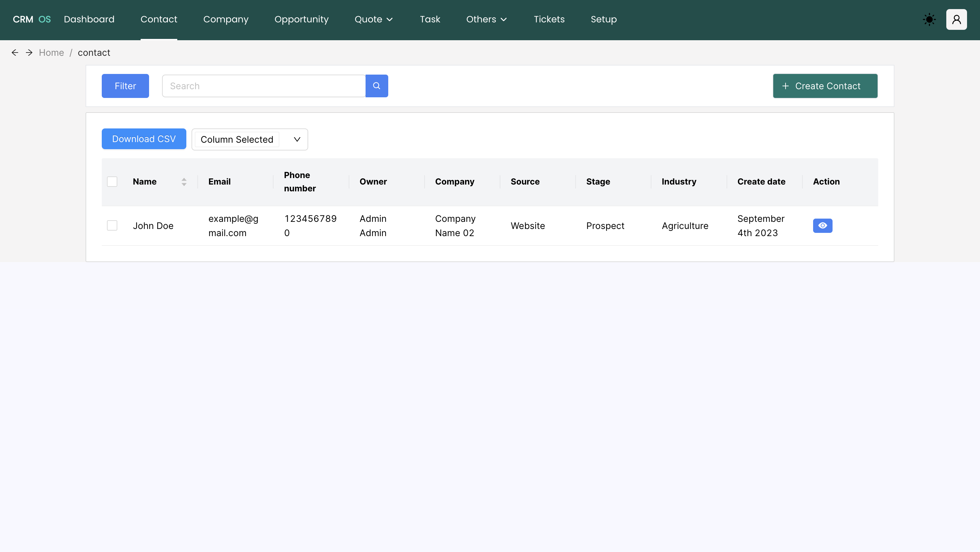Screen dimensions: 980x552
Task: Click the CRM OS logo
Action: 31,19
